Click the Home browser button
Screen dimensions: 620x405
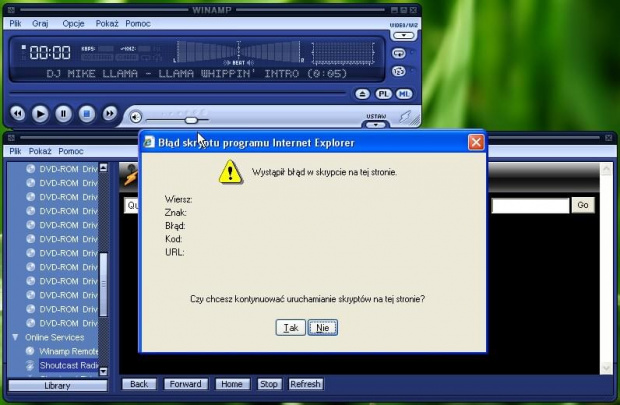point(232,384)
